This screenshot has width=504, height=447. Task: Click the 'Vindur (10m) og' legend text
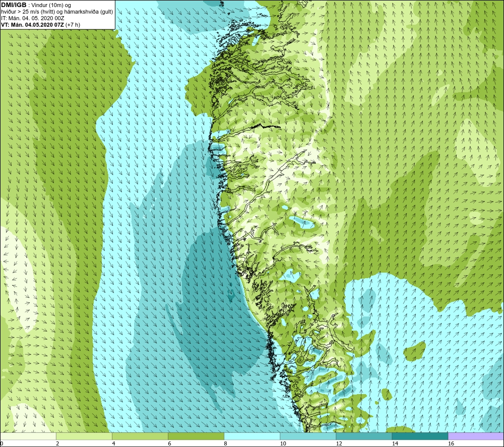point(51,6)
